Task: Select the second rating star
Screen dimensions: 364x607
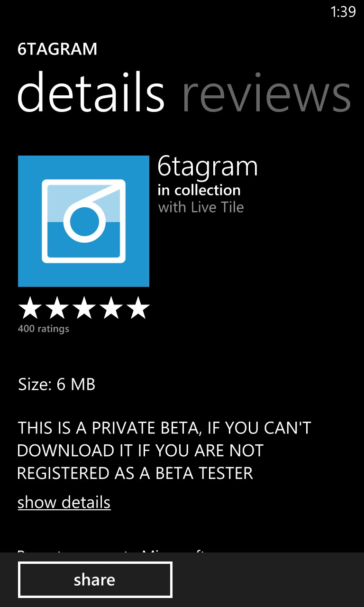Action: point(57,308)
